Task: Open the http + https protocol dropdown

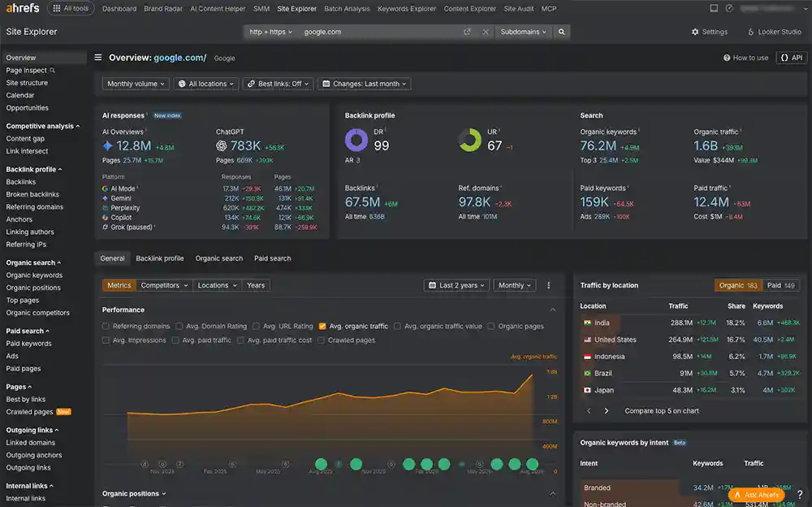Action: (270, 32)
